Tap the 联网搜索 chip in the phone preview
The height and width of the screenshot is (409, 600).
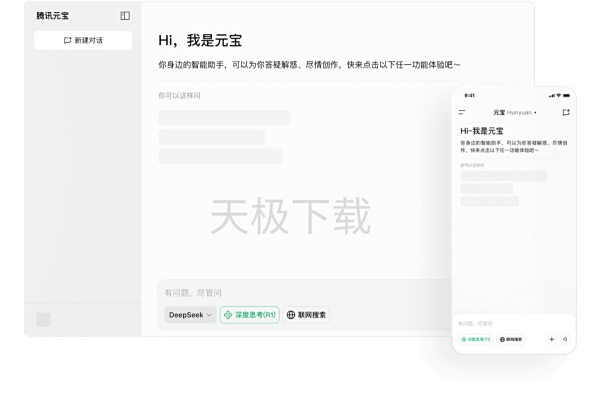pyautogui.click(x=511, y=339)
